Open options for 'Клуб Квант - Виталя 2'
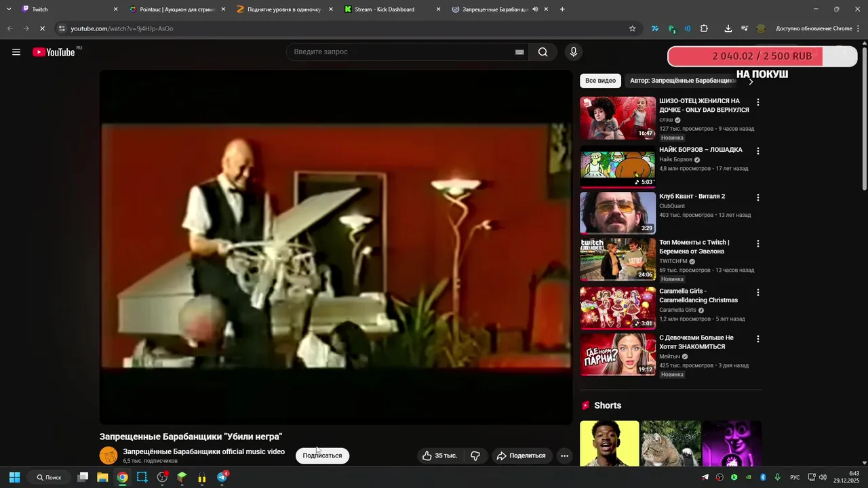The image size is (868, 488). point(758,198)
